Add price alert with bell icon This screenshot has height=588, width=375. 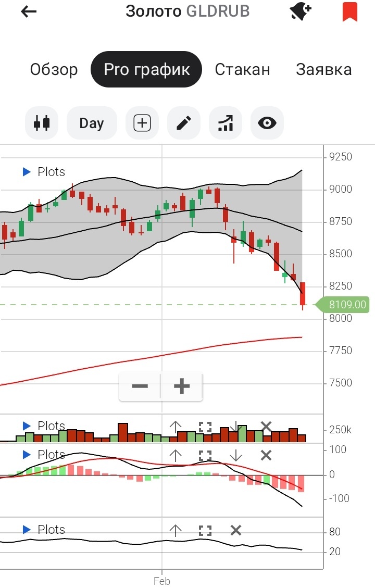[x=301, y=11]
